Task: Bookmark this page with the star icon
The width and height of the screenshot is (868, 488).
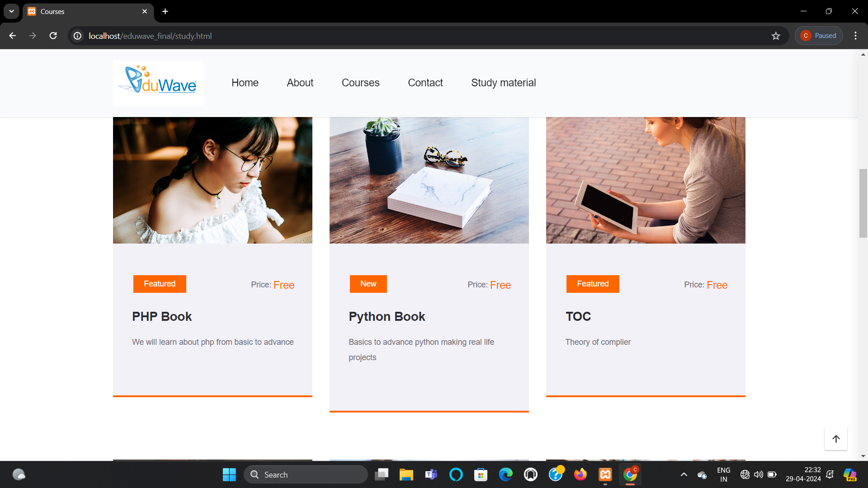Action: coord(776,36)
